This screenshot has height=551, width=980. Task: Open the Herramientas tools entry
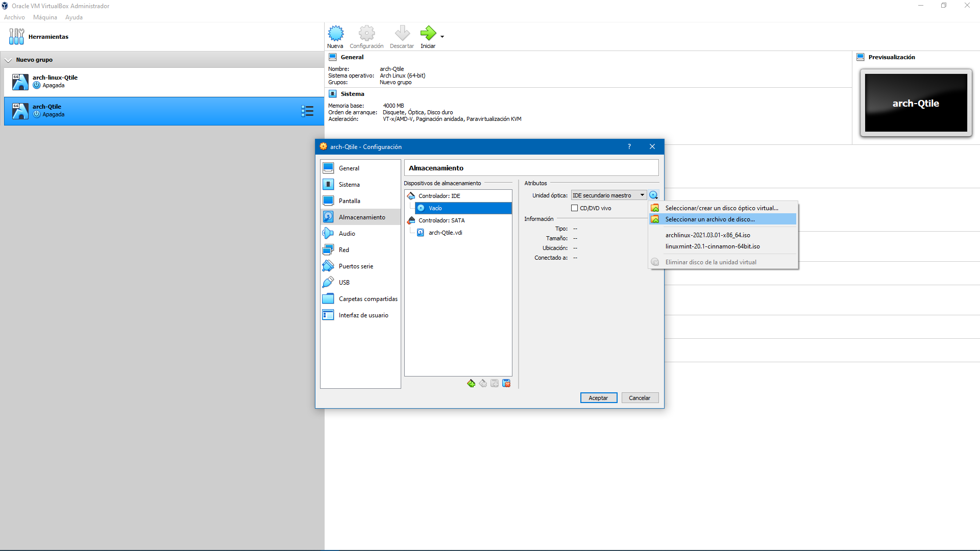click(x=48, y=37)
